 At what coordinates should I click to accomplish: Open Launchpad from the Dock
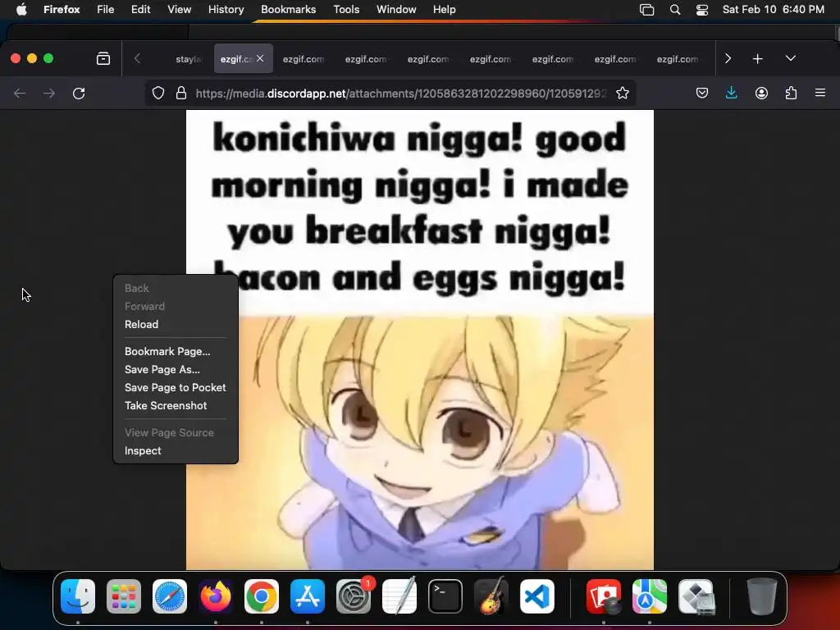124,596
